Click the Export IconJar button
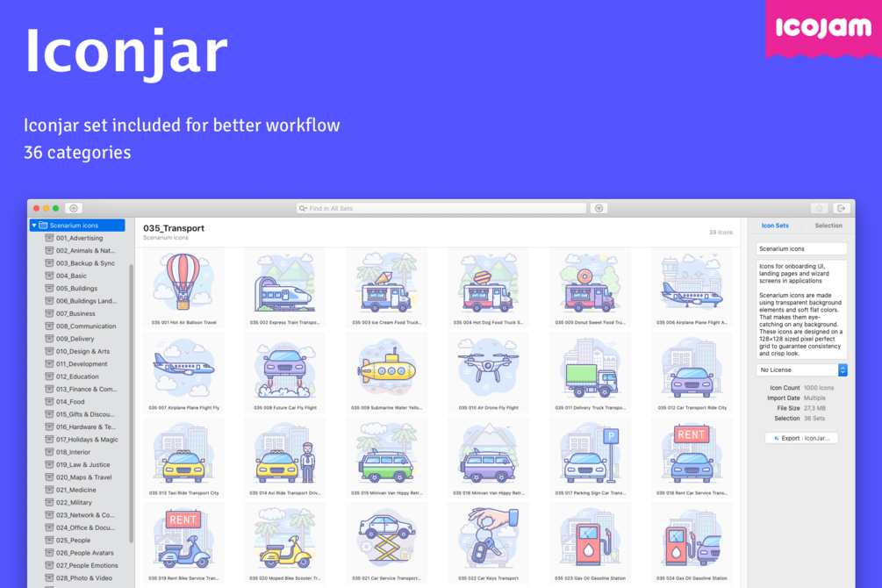The width and height of the screenshot is (882, 588). pyautogui.click(x=801, y=438)
